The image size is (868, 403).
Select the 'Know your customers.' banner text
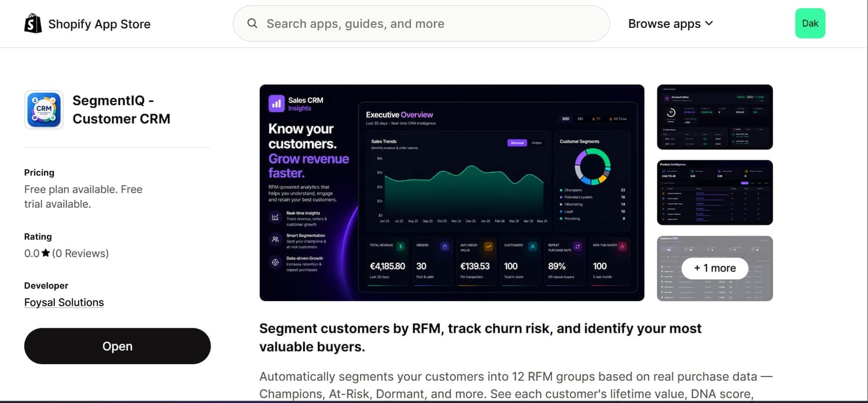click(303, 136)
